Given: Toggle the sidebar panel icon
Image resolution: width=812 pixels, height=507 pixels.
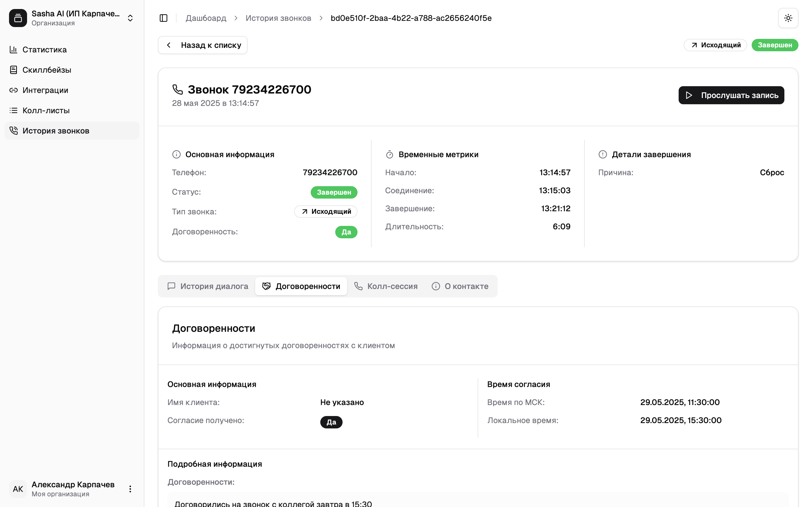Looking at the screenshot, I should (x=164, y=18).
